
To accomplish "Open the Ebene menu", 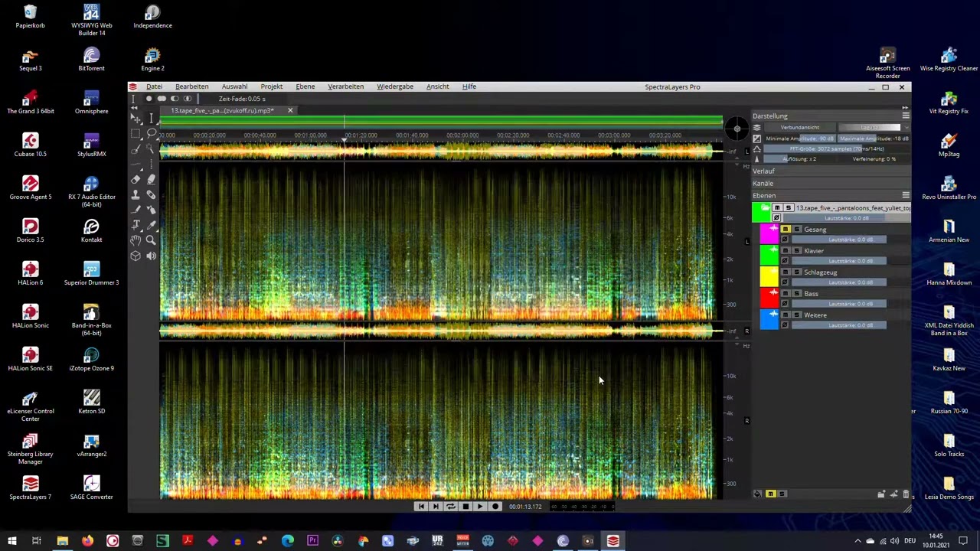I will click(305, 86).
